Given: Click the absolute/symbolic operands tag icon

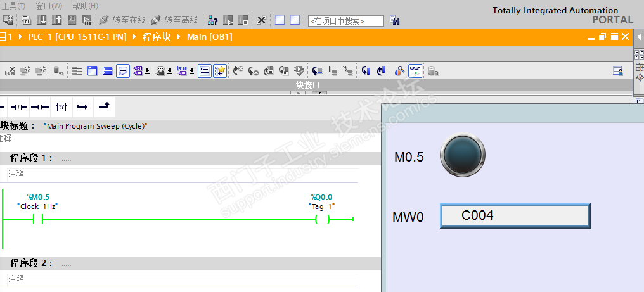Looking at the screenshot, I should [x=138, y=71].
